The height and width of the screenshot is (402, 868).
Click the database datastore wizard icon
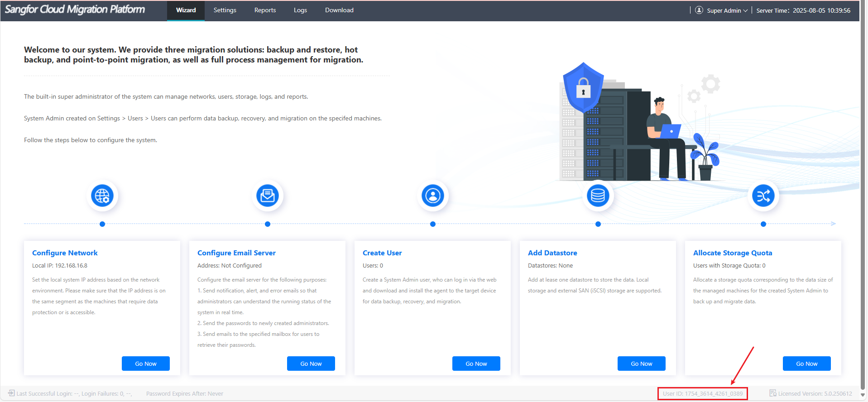pos(598,196)
